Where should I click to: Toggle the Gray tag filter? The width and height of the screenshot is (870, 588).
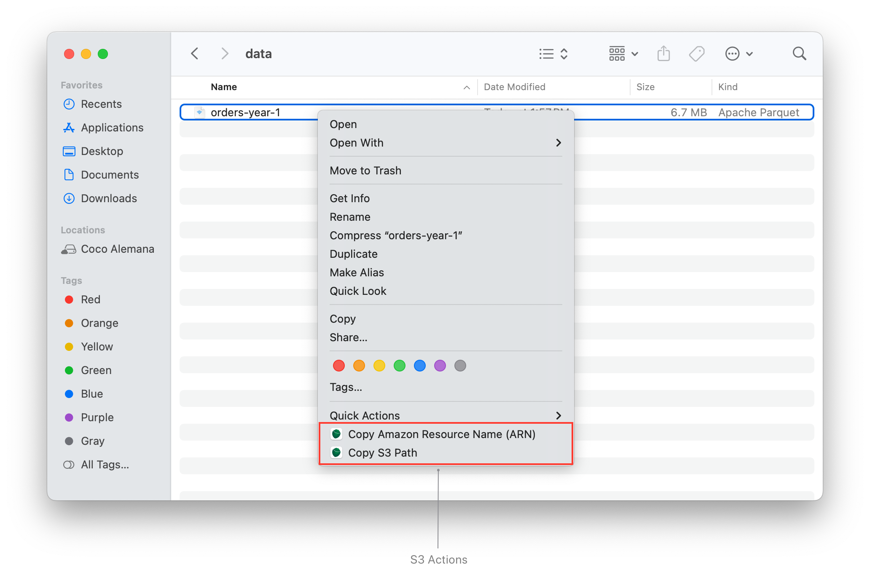point(70,441)
